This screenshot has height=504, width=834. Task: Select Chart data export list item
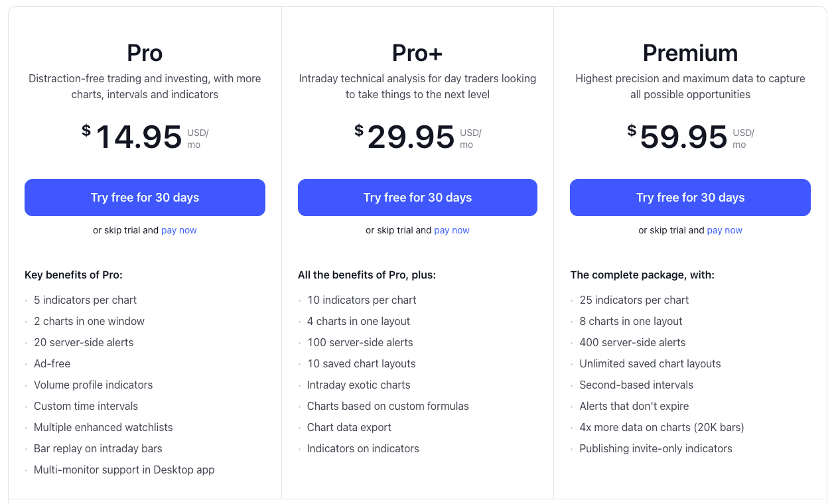coord(349,427)
